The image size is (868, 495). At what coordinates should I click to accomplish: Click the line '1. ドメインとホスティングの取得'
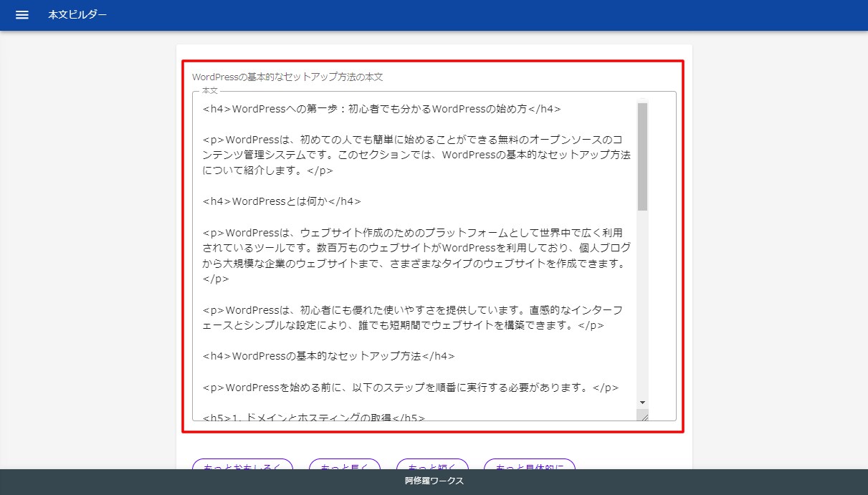pos(314,417)
